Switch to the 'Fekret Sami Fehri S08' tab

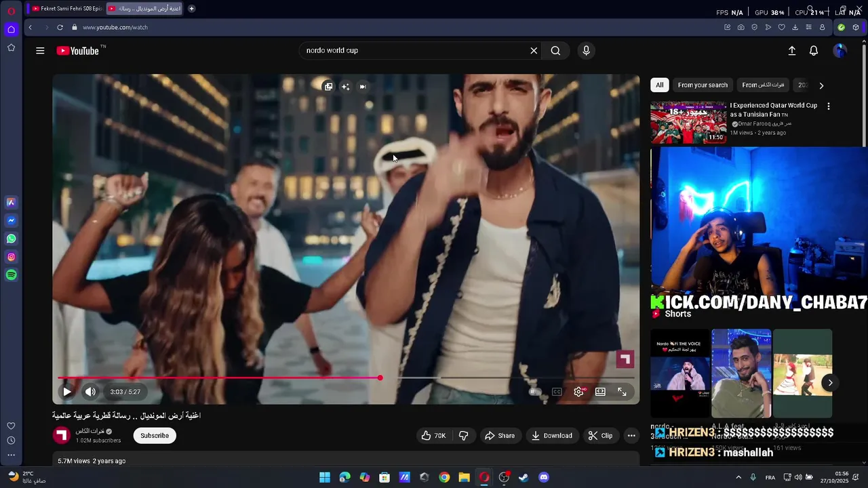(66, 9)
